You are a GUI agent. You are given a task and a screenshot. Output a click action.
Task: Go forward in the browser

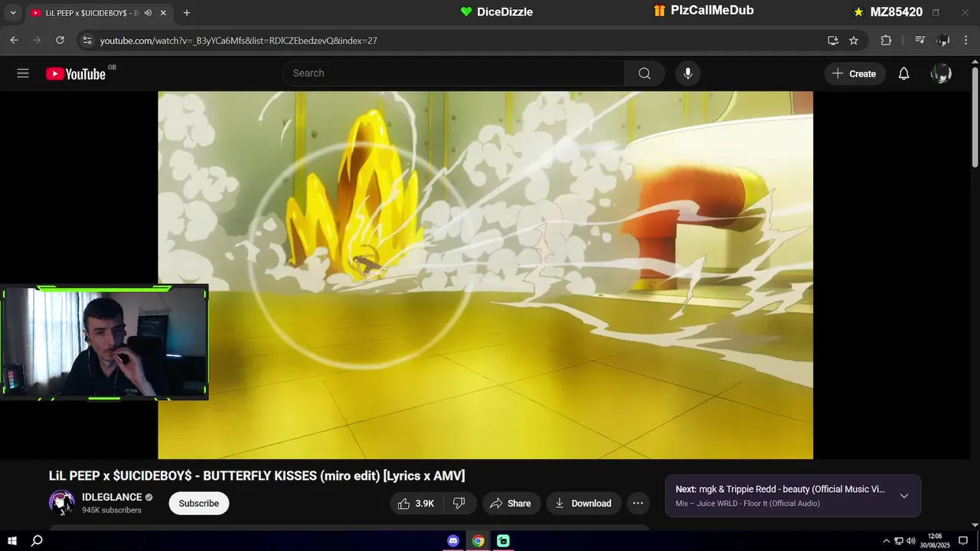37,41
